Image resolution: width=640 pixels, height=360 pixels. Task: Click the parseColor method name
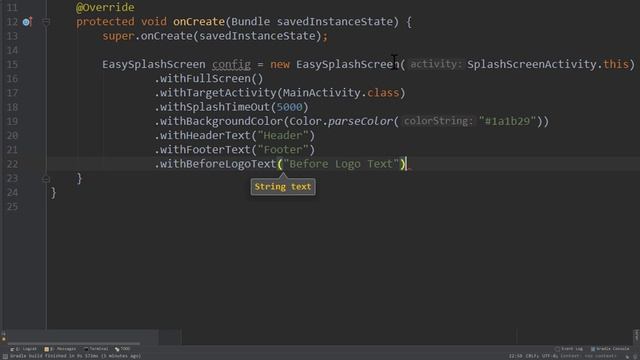[x=360, y=122]
